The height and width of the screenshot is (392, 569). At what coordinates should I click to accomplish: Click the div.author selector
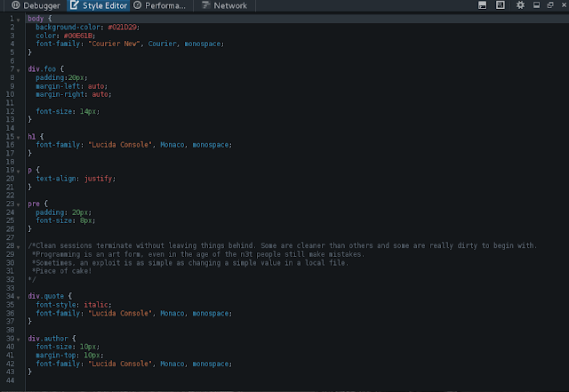click(x=48, y=339)
